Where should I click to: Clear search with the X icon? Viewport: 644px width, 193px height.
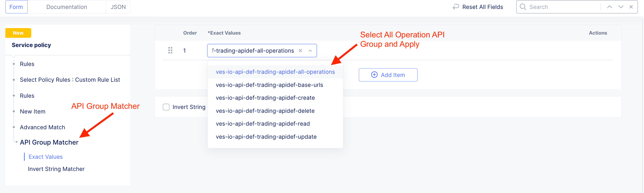coord(631,7)
